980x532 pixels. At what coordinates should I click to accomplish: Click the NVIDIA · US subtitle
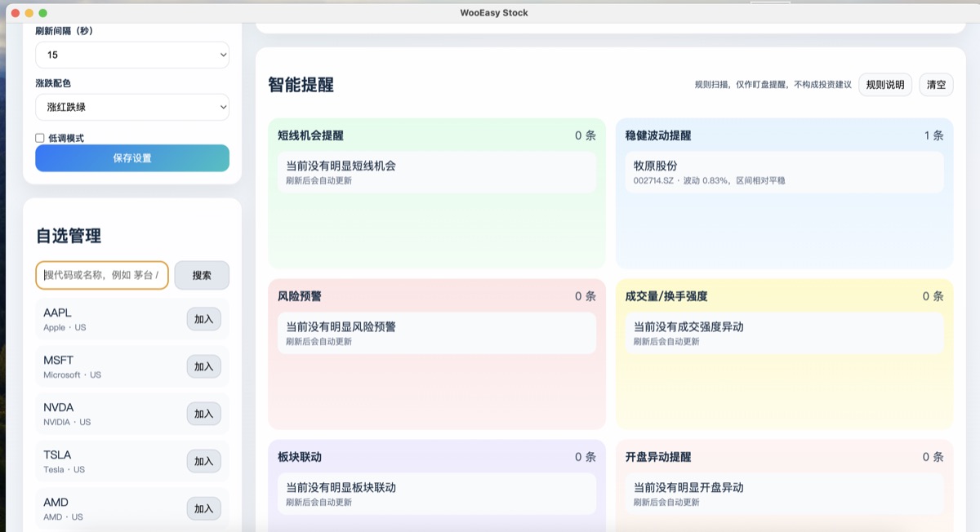pyautogui.click(x=67, y=423)
